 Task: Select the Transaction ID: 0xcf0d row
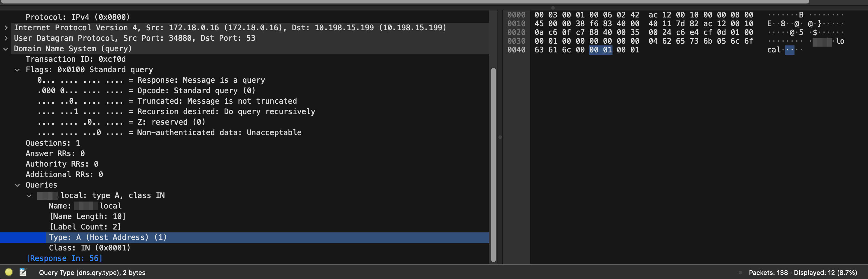244,59
